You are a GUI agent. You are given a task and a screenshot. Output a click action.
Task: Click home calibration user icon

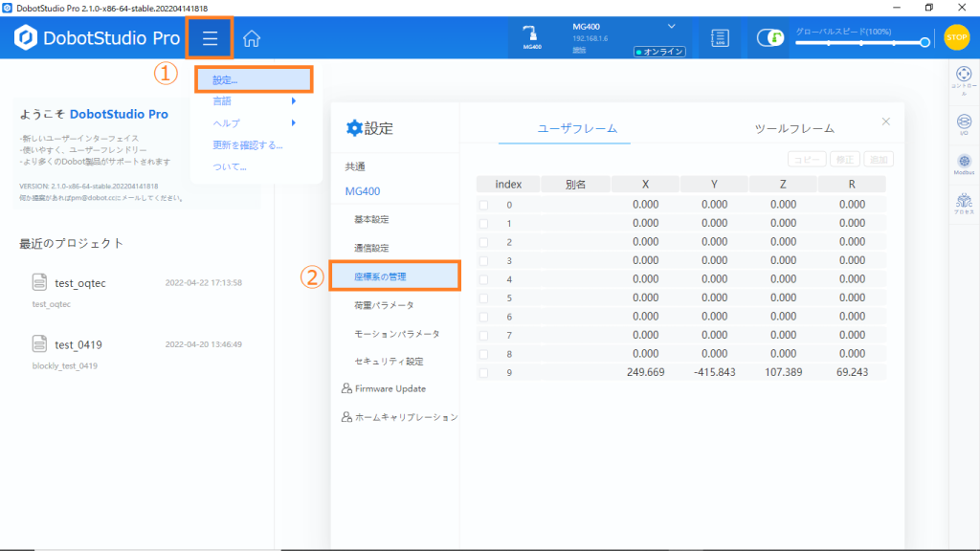346,417
